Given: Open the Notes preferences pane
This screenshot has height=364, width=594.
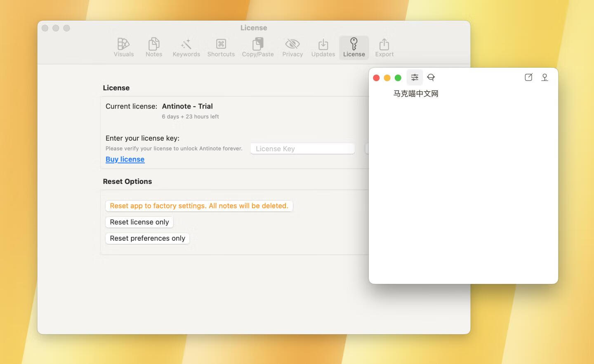Looking at the screenshot, I should pos(154,47).
